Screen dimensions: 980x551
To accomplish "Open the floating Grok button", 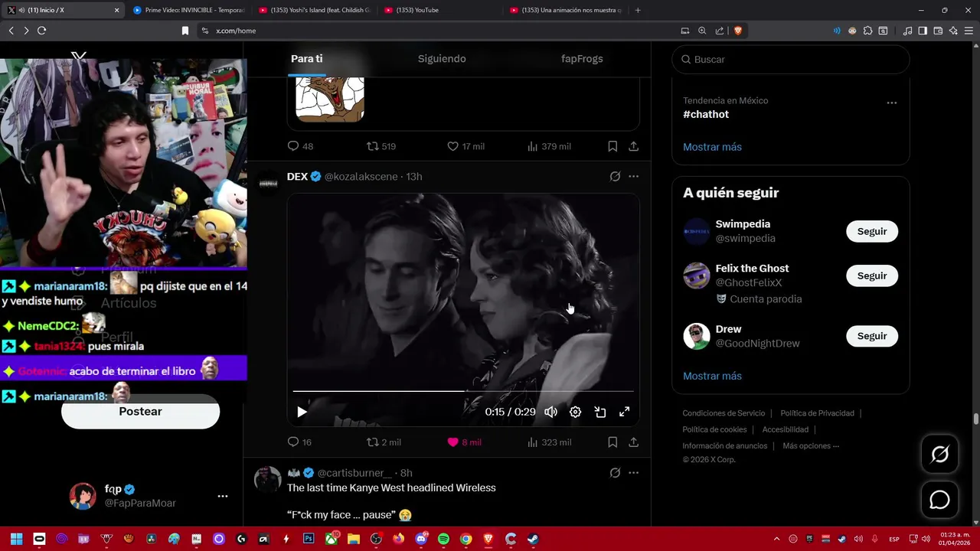I will (939, 455).
